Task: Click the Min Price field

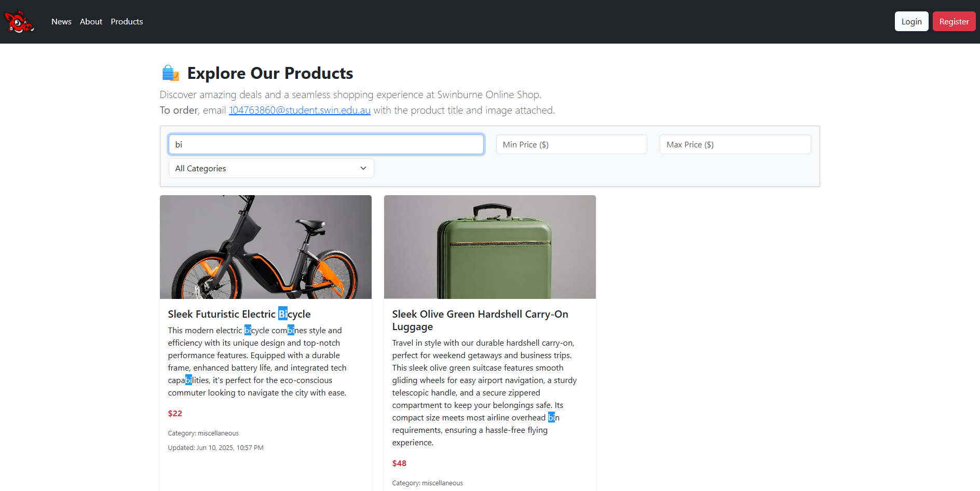Action: (571, 144)
